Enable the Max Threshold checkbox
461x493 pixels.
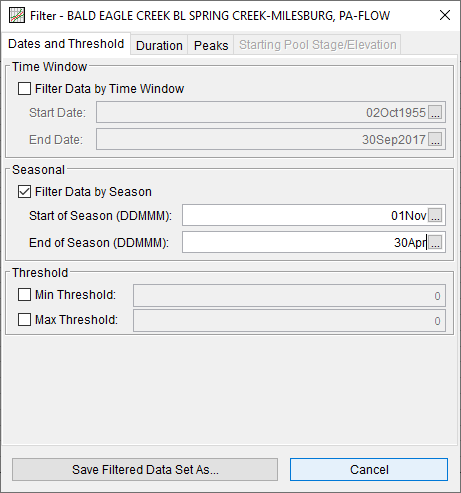[24, 319]
